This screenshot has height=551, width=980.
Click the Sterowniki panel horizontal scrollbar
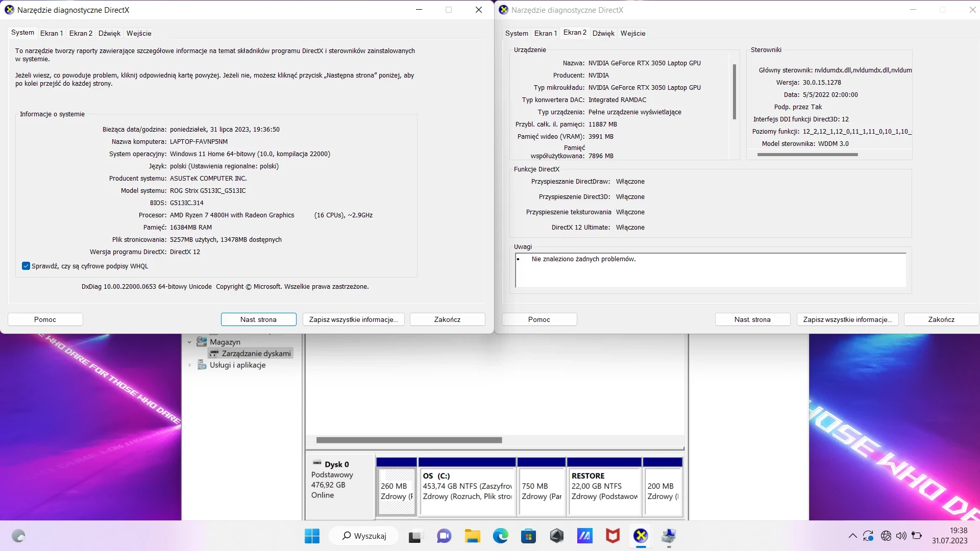pos(807,154)
